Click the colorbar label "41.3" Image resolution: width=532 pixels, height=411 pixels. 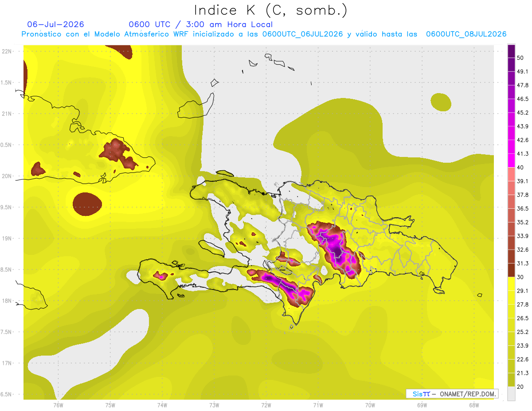point(523,154)
